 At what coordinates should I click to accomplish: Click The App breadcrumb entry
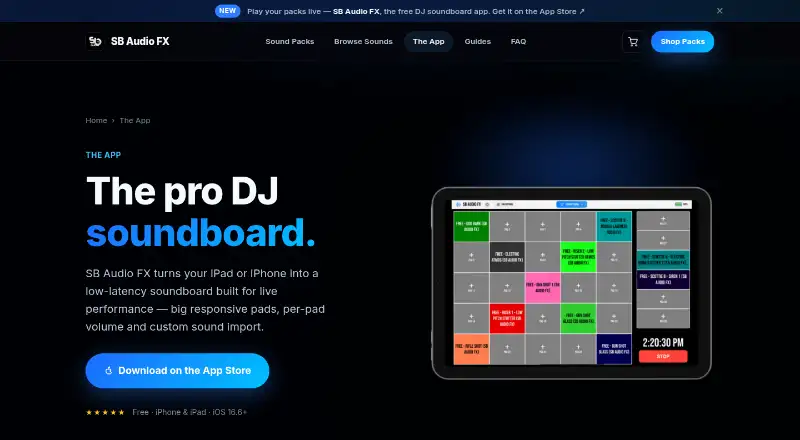pos(135,120)
